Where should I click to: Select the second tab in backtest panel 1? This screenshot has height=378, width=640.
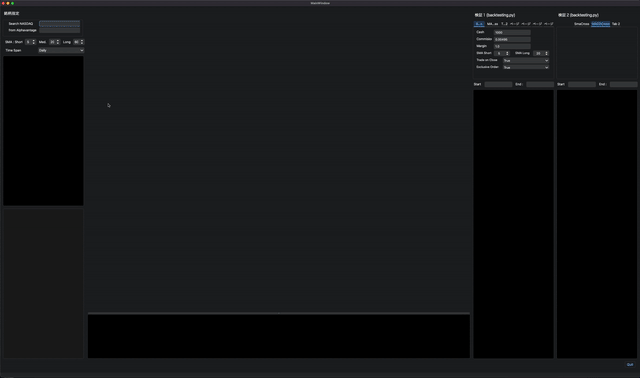coord(492,24)
